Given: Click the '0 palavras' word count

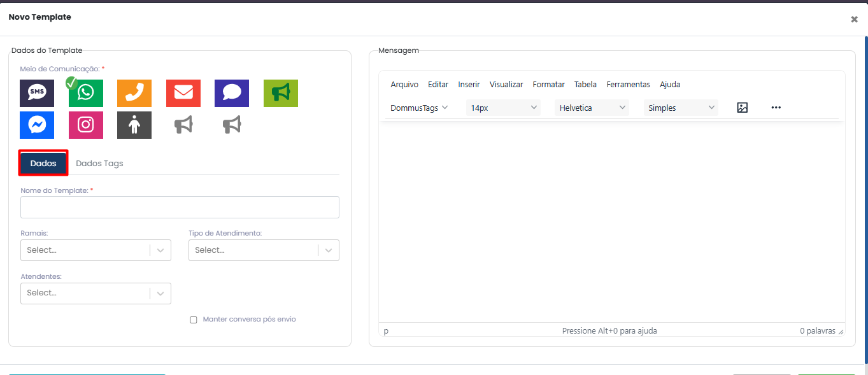Looking at the screenshot, I should click(818, 331).
